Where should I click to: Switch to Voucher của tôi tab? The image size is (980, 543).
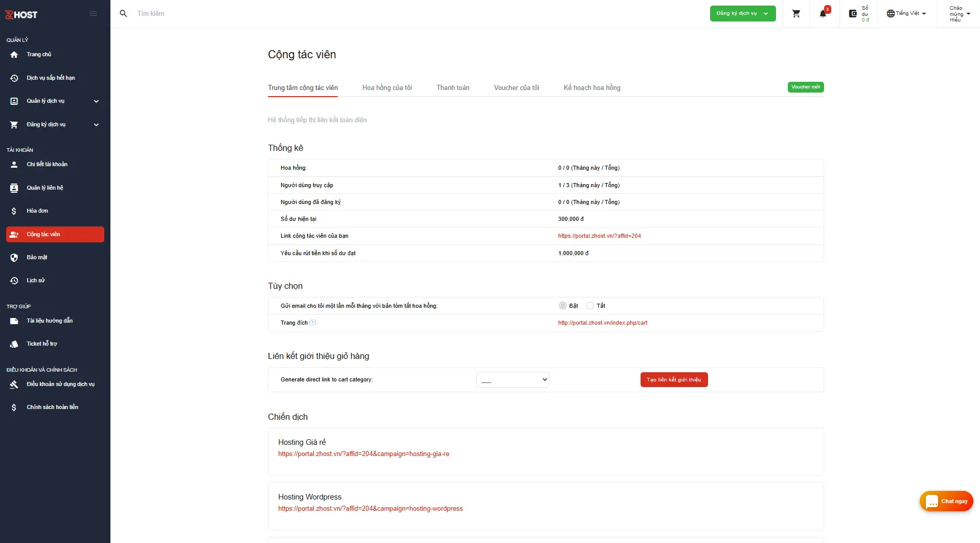click(x=516, y=88)
